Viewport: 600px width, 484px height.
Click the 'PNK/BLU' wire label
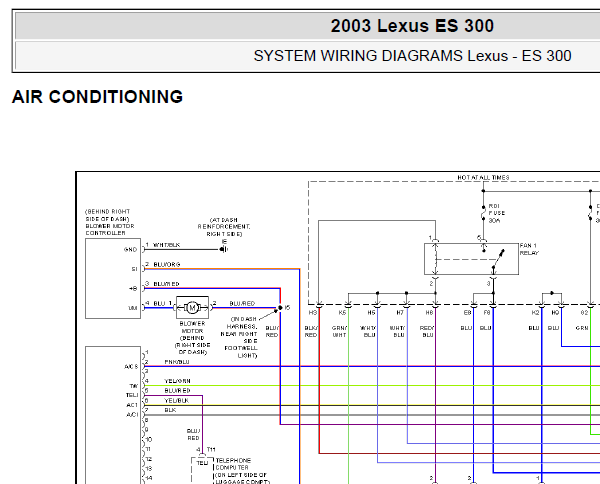click(177, 362)
